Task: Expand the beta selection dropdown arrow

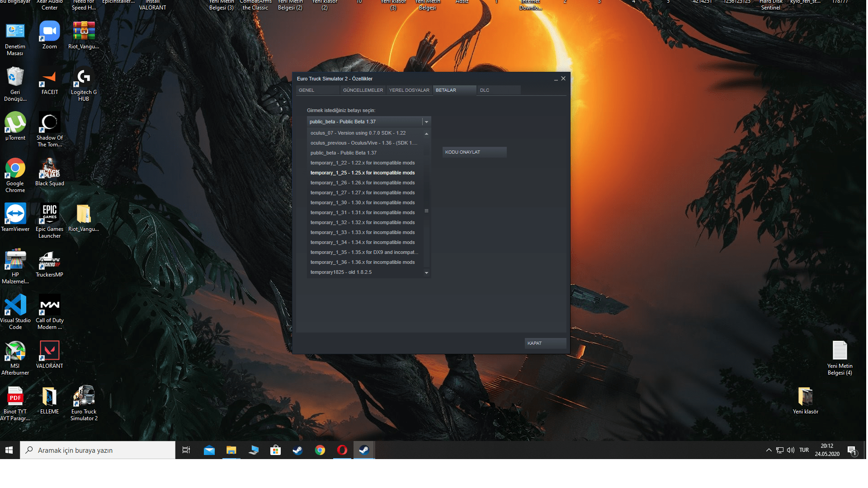Action: pos(426,122)
